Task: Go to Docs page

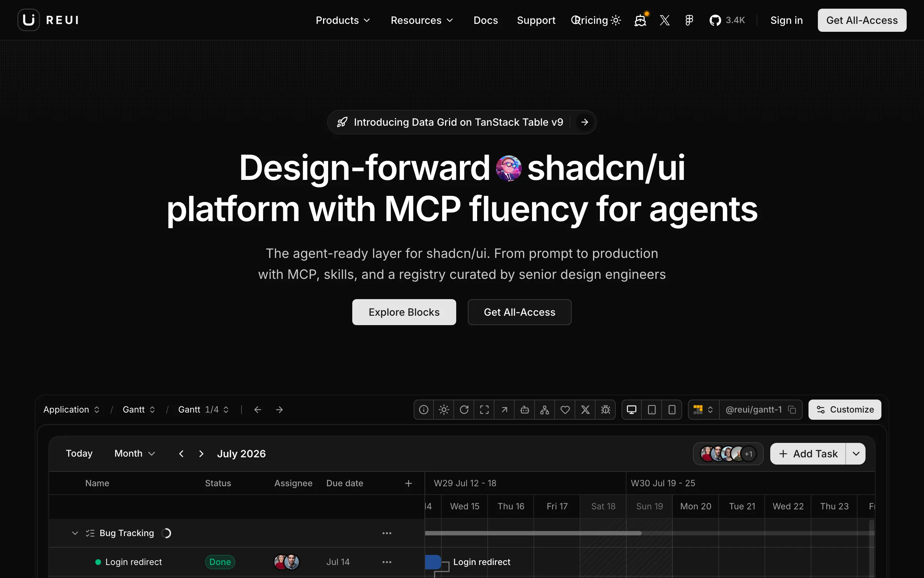Action: point(486,20)
